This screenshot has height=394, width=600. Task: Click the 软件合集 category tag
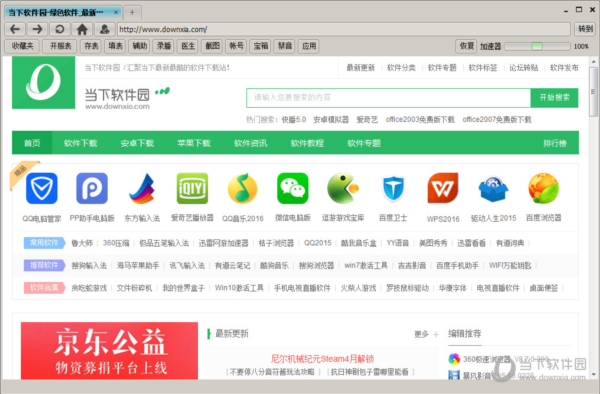click(x=44, y=288)
